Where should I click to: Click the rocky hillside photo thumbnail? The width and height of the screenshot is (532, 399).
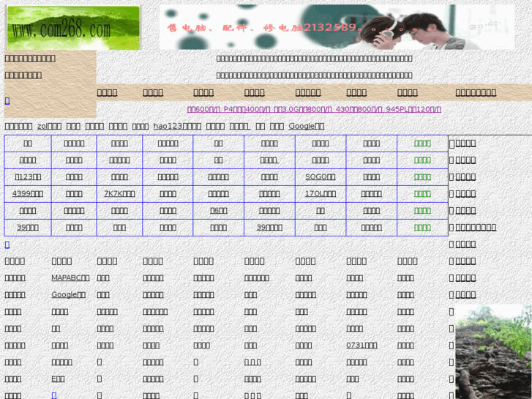(493, 352)
